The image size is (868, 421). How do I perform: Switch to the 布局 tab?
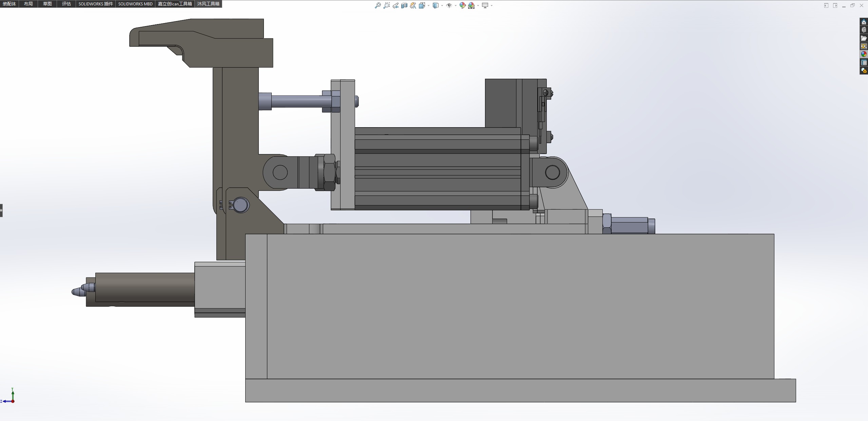pos(28,4)
